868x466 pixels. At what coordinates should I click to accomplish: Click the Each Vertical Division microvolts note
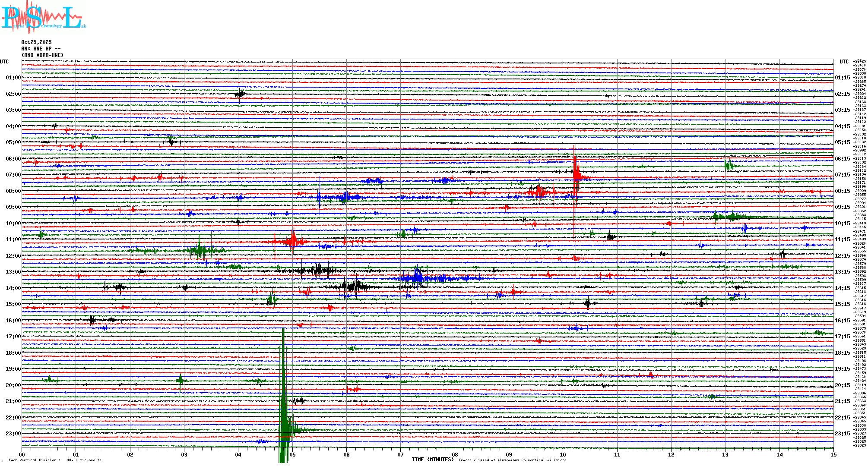point(55,460)
